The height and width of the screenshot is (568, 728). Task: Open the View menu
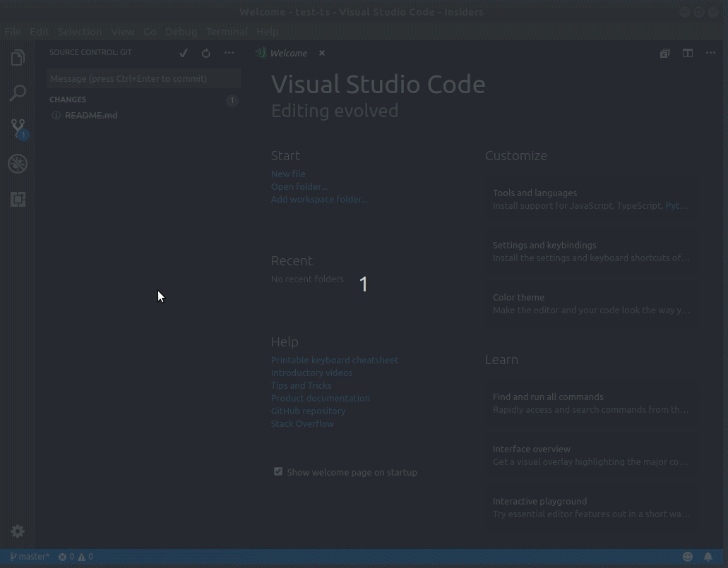(123, 32)
